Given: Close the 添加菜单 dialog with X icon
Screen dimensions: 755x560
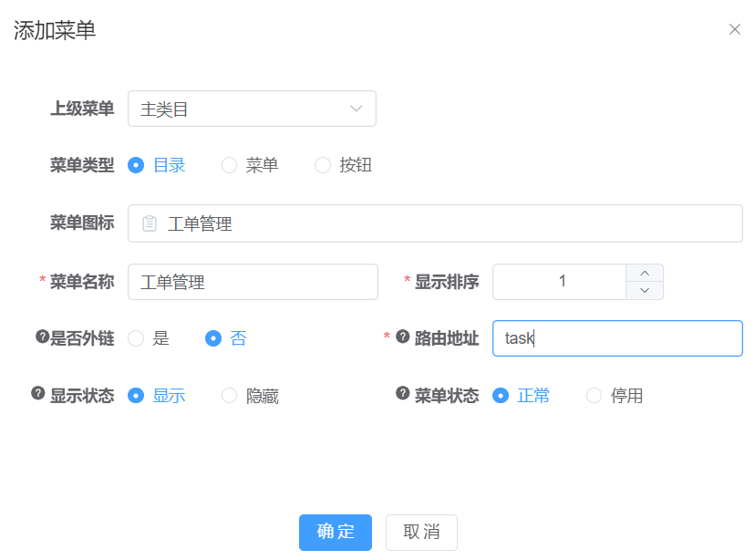Looking at the screenshot, I should pos(734,29).
